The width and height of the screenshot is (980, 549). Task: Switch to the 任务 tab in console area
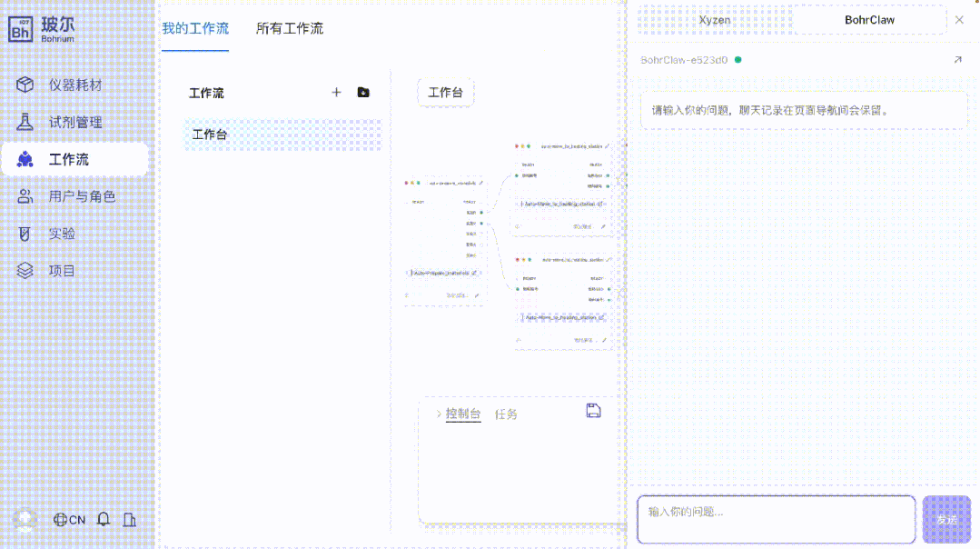(x=507, y=414)
